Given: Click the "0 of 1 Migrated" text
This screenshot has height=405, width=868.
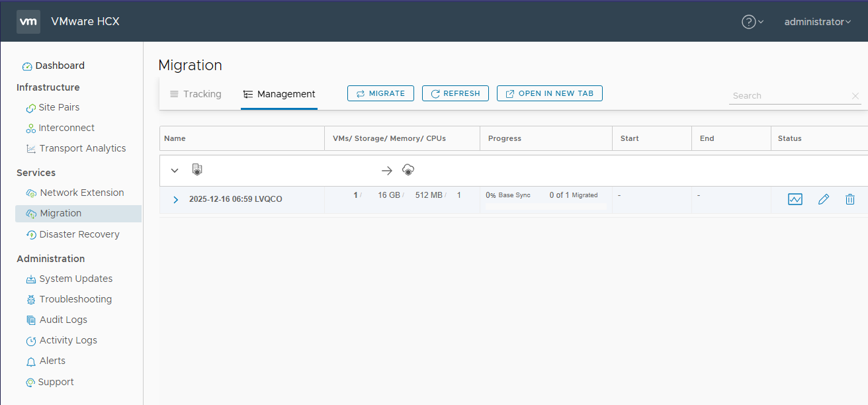Looking at the screenshot, I should tap(574, 195).
